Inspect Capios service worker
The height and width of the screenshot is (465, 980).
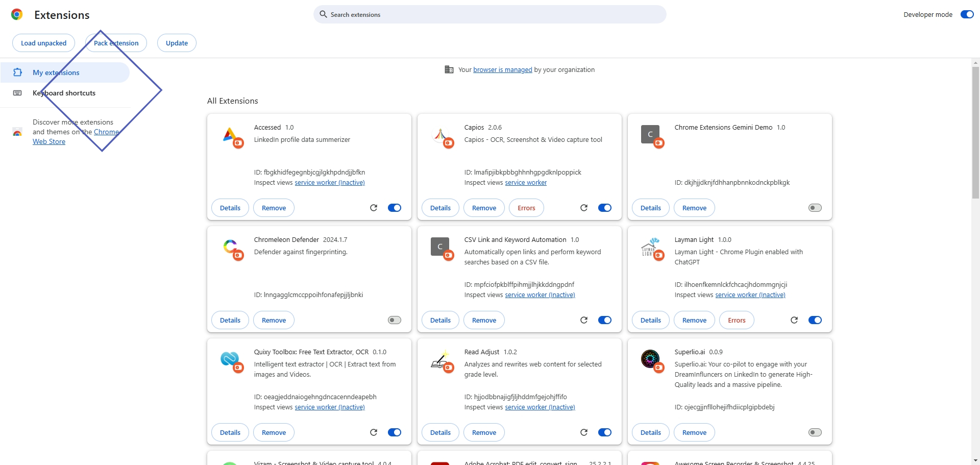pos(526,182)
